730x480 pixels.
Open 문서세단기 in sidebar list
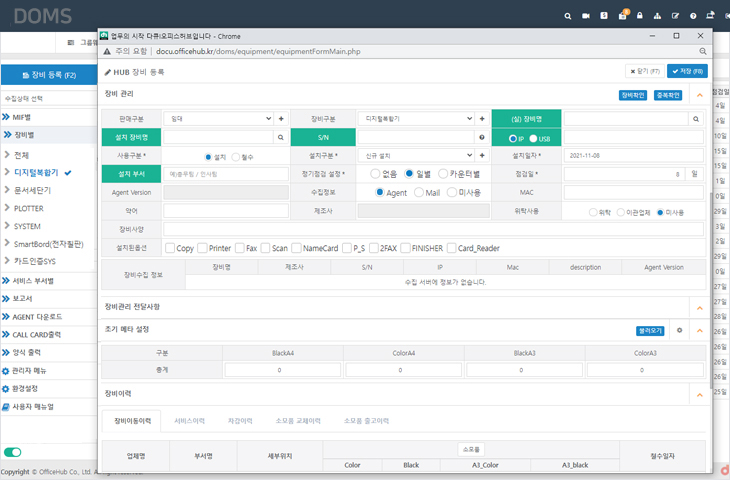click(x=32, y=190)
